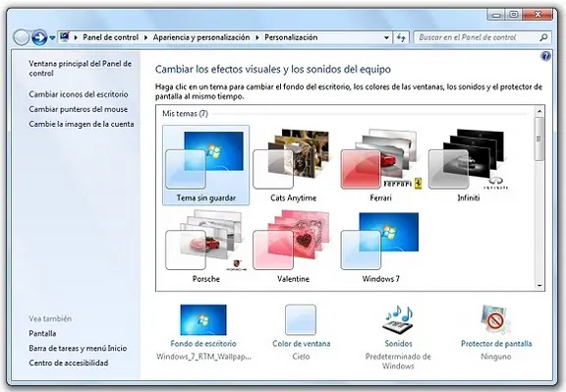Screen dimensions: 566x392
Task: Click the Mis temas (7) group header
Action: coord(185,114)
